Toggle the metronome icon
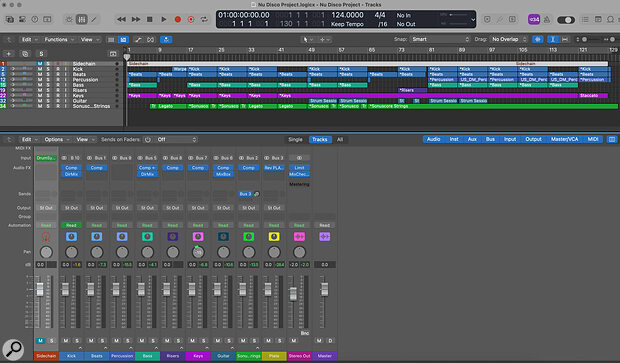The height and width of the screenshot is (363, 620). coord(547,19)
